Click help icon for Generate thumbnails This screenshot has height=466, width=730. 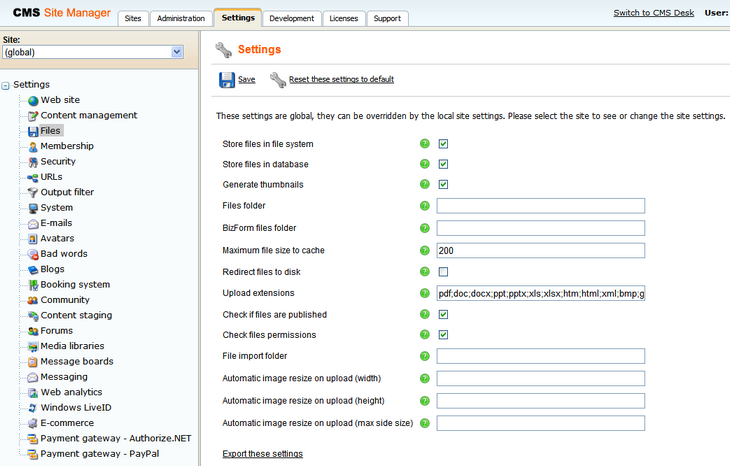coord(424,185)
